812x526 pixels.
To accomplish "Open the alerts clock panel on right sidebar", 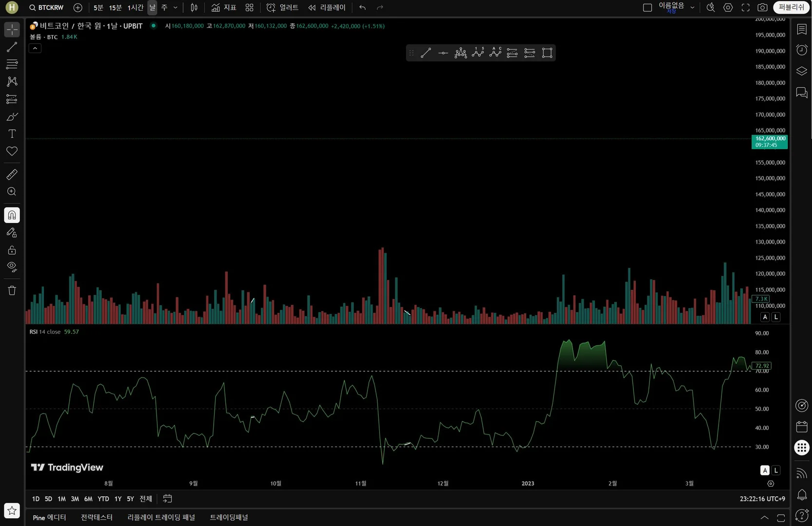I will pyautogui.click(x=801, y=50).
